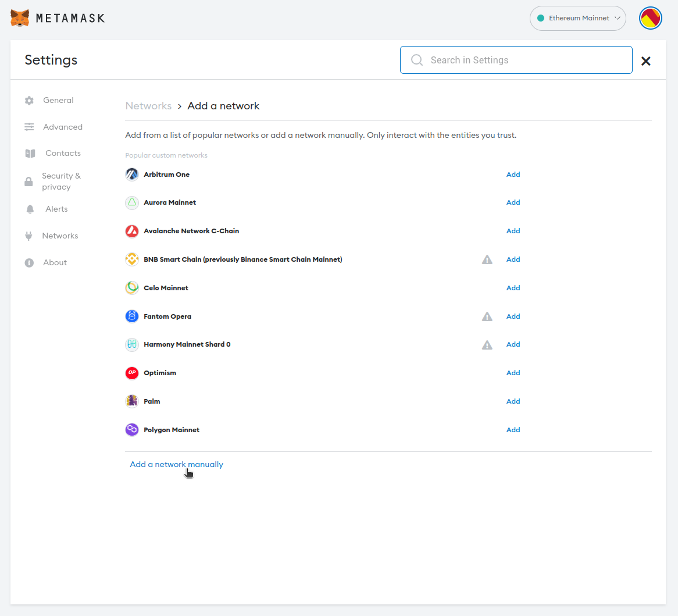The image size is (678, 616).
Task: Click the Polygon Mainnet icon
Action: pyautogui.click(x=132, y=430)
